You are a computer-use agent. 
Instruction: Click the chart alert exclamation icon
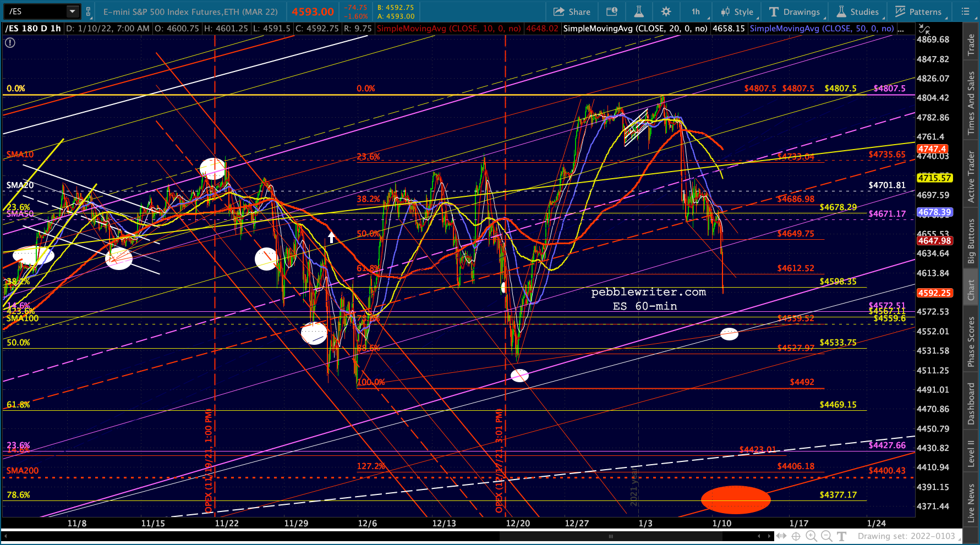coord(10,42)
